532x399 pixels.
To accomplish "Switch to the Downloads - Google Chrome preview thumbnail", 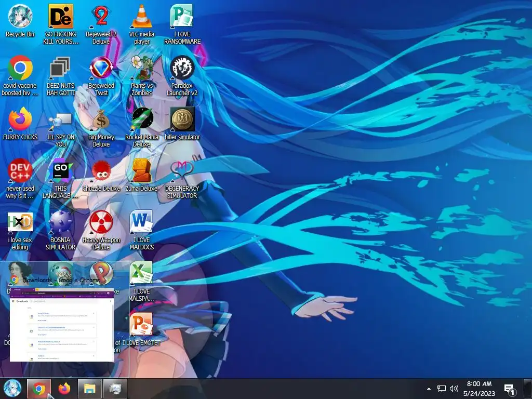I will 62,325.
